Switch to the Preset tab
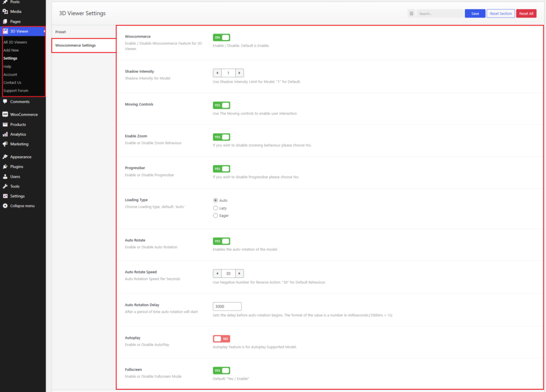 (60, 31)
